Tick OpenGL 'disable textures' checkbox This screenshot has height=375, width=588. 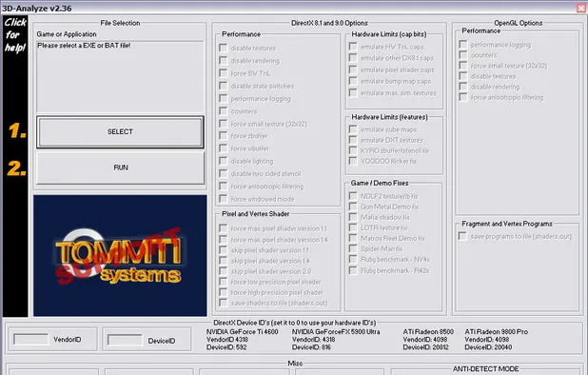[463, 76]
